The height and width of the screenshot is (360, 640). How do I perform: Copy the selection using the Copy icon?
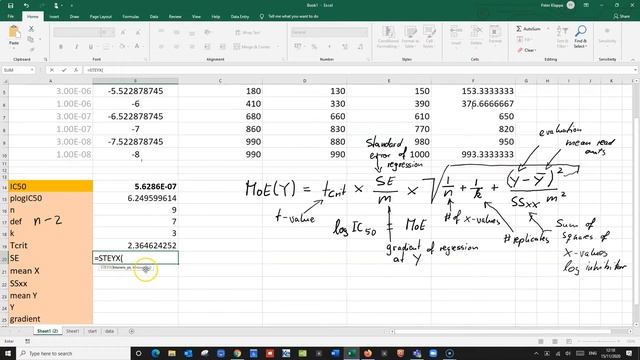(x=31, y=39)
